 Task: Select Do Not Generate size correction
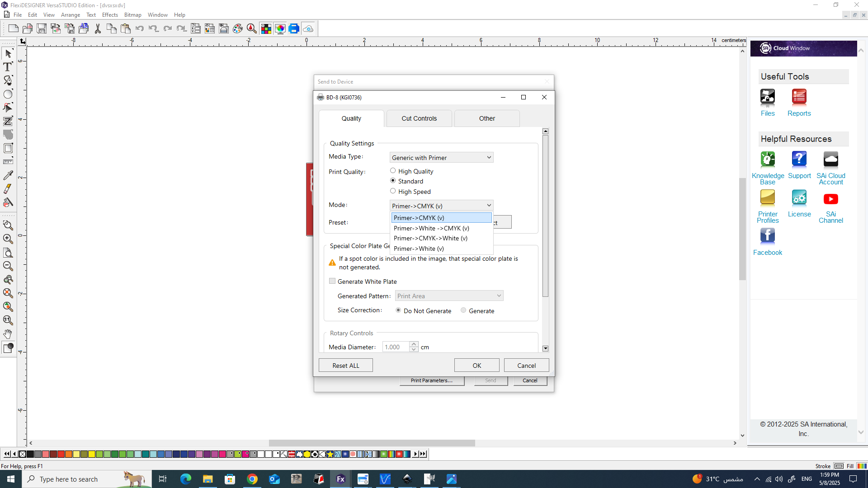pos(398,310)
